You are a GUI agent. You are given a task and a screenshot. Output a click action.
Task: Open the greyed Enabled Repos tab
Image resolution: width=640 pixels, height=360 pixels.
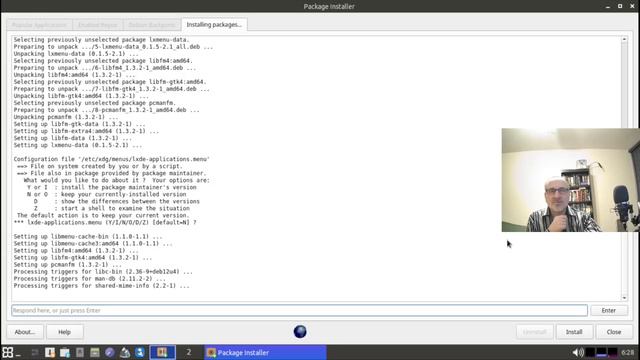coord(98,25)
